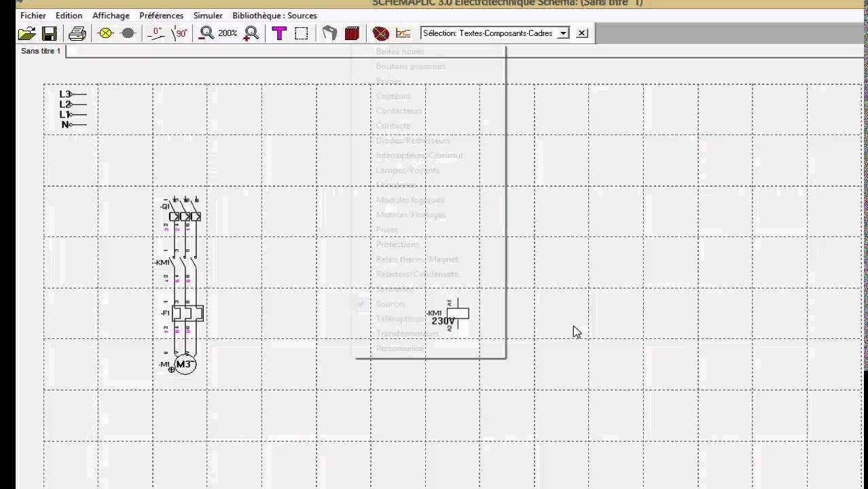
Task: Open the chronogram chart icon
Action: [x=403, y=33]
